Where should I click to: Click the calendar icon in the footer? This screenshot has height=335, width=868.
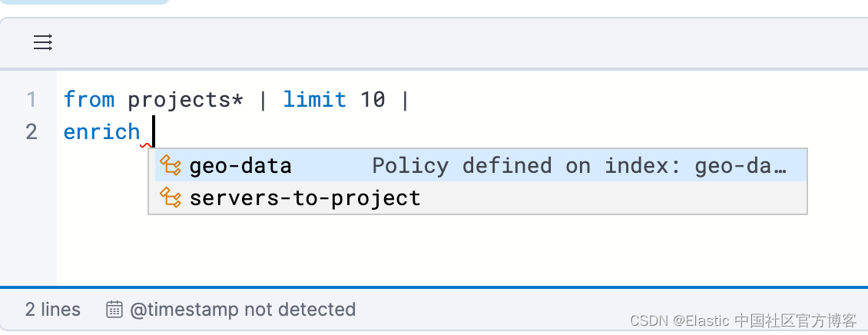pyautogui.click(x=114, y=310)
